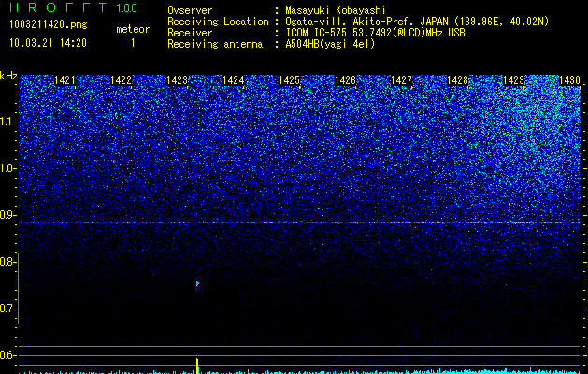This screenshot has width=588, height=374.
Task: Click the A504HB(yagi 4el) antenna text
Action: 330,44
